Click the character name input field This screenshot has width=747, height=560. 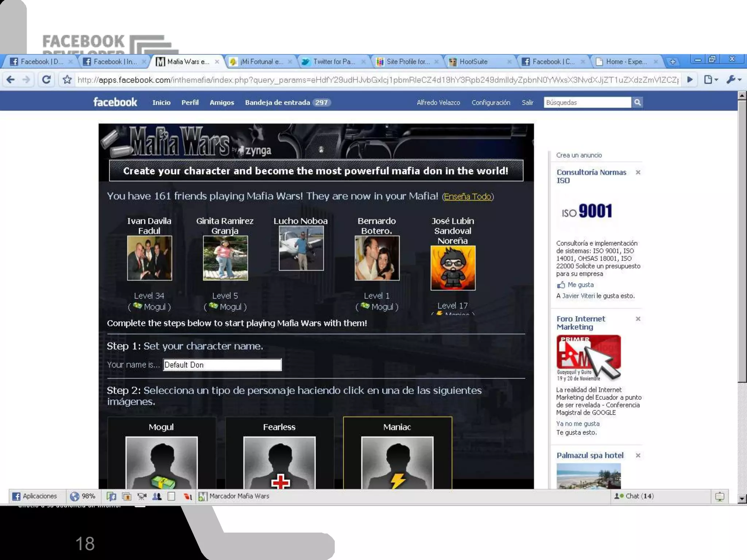click(x=222, y=365)
